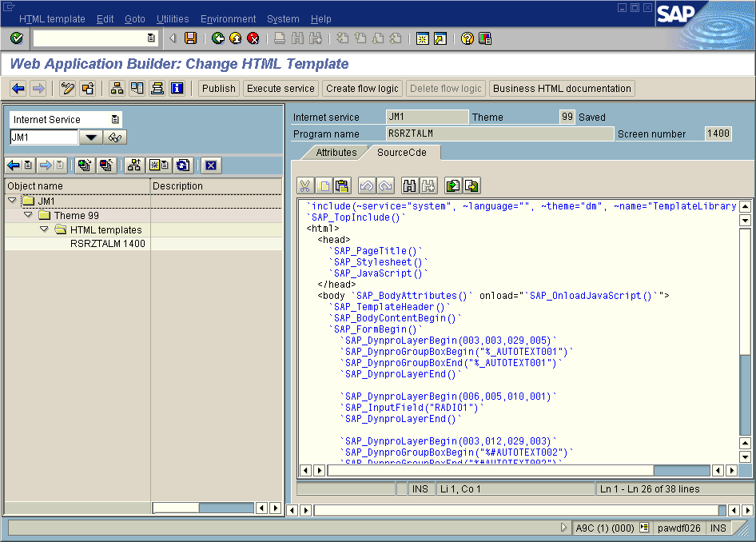
Task: Collapse the Theme 99 folder node
Action: point(28,215)
